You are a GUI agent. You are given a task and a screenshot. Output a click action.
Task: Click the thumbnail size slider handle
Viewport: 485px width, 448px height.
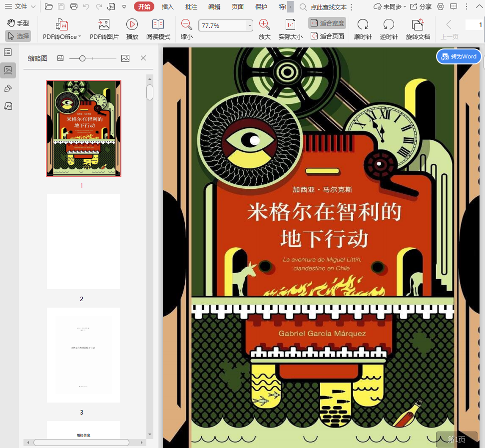[82, 58]
